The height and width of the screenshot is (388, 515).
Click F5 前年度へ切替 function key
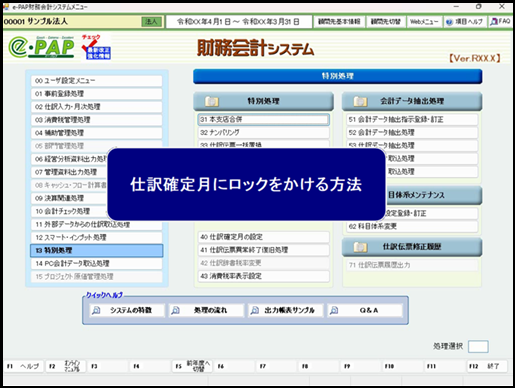click(x=192, y=366)
